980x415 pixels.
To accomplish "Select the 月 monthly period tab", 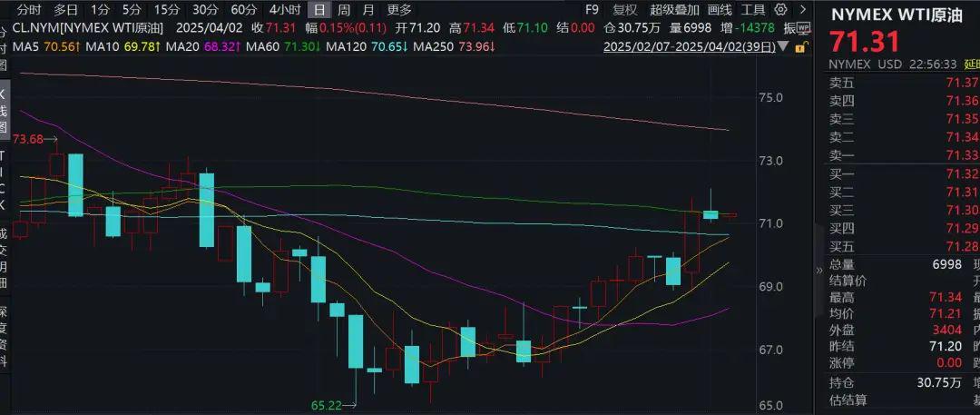I will pyautogui.click(x=368, y=9).
